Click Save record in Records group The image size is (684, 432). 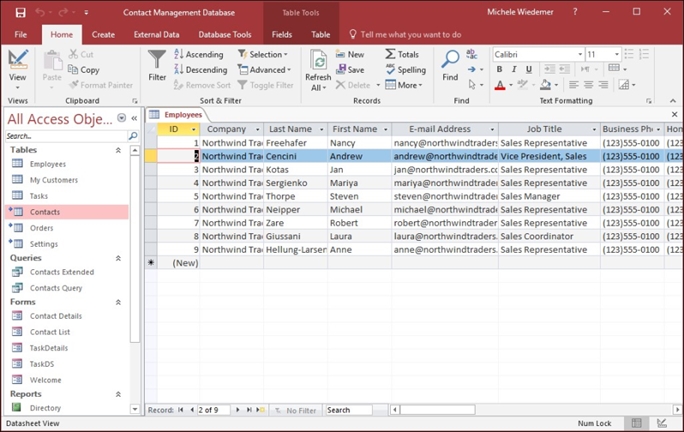(x=350, y=69)
